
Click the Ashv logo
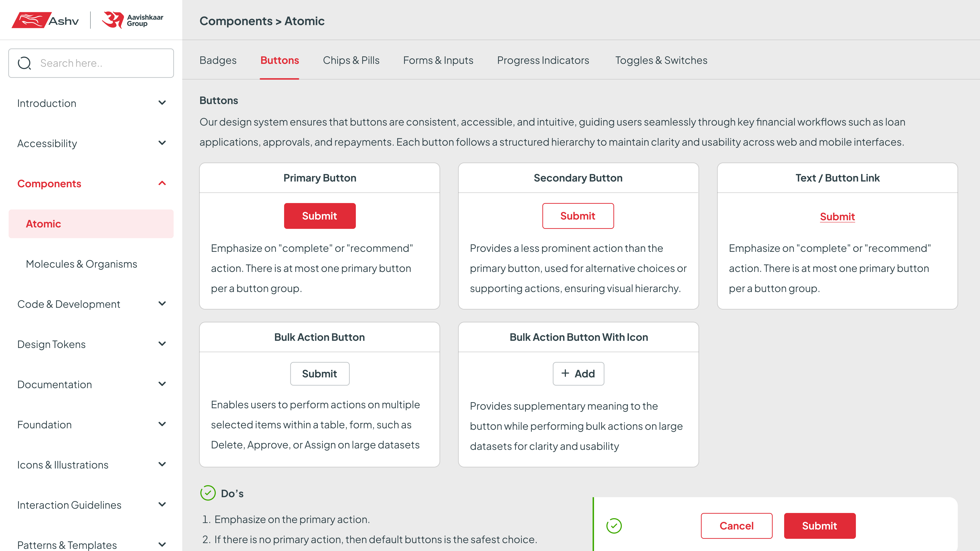(46, 20)
